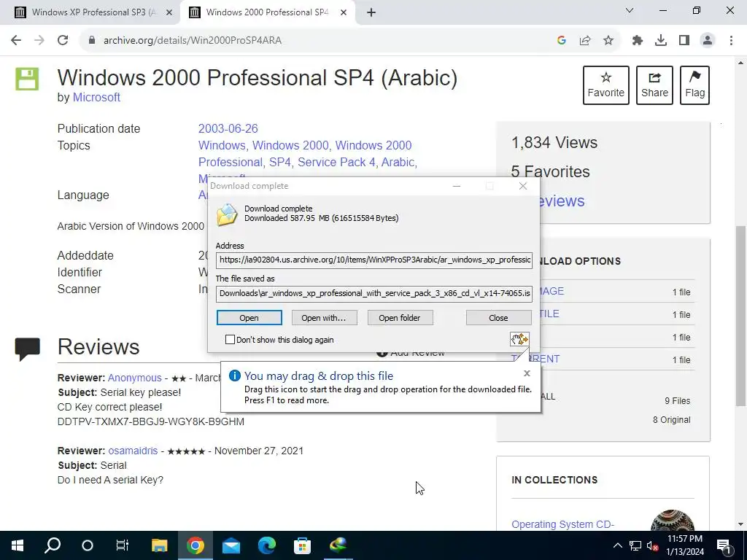
Task: Click the browser Back arrow
Action: [x=16, y=41]
